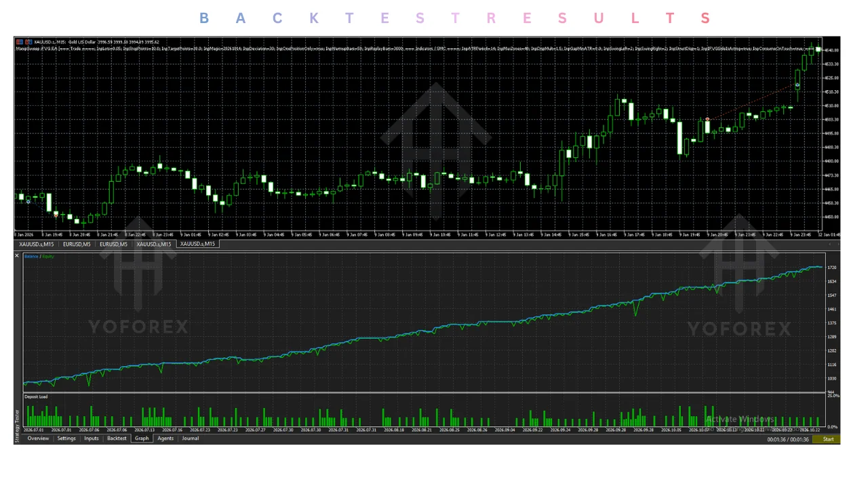
Task: Click the 12 Jan 01:45 time label
Action: 829,235
